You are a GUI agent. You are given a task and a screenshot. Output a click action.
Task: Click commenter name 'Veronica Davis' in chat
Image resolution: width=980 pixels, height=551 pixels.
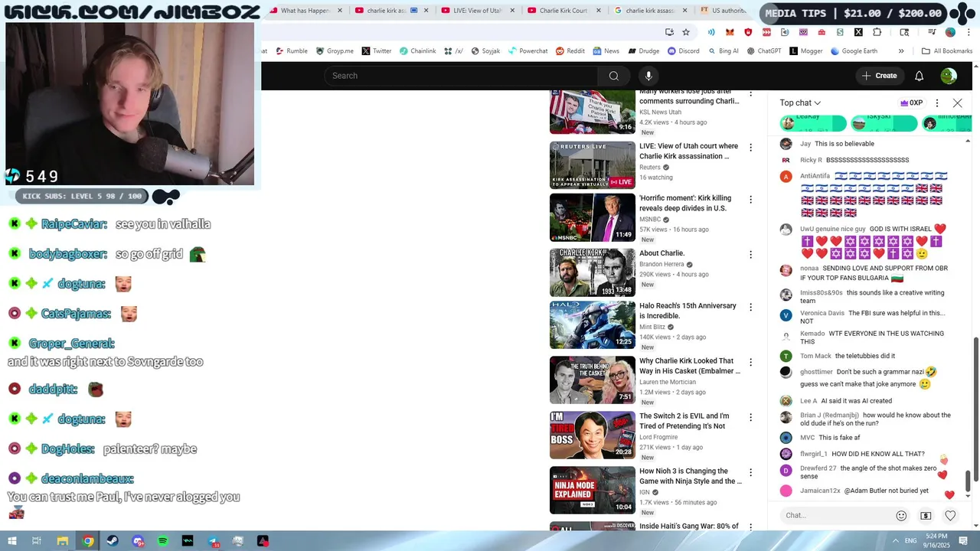coord(822,313)
